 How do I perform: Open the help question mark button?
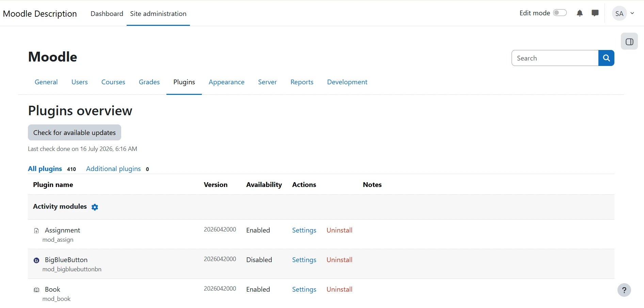624,290
